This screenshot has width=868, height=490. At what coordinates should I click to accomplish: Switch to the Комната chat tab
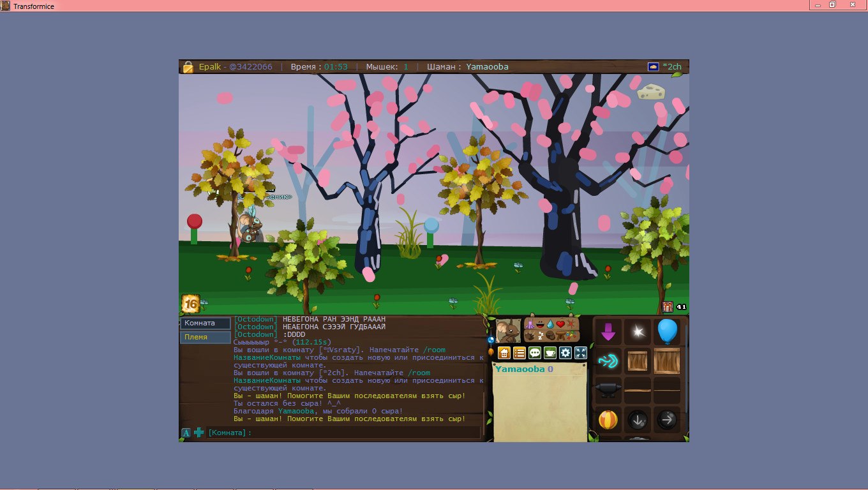205,323
